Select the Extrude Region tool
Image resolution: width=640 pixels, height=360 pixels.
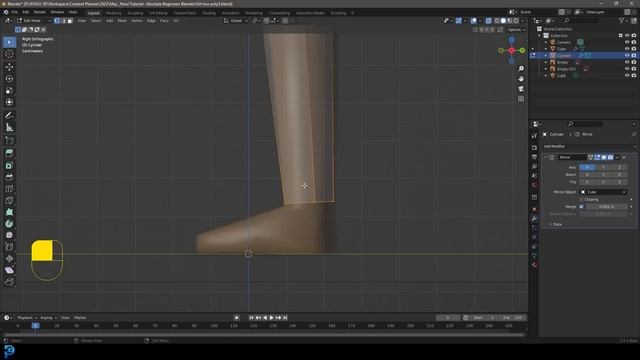(9, 153)
